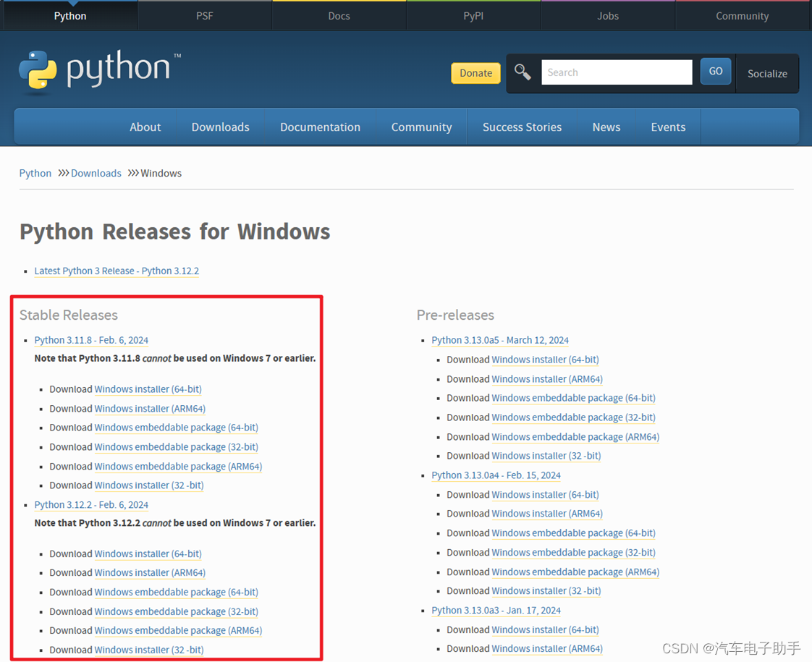Viewport: 812px width, 662px height.
Task: Open Python 3.13.0a4 - Feb. 15, 2024 release
Action: click(x=496, y=475)
